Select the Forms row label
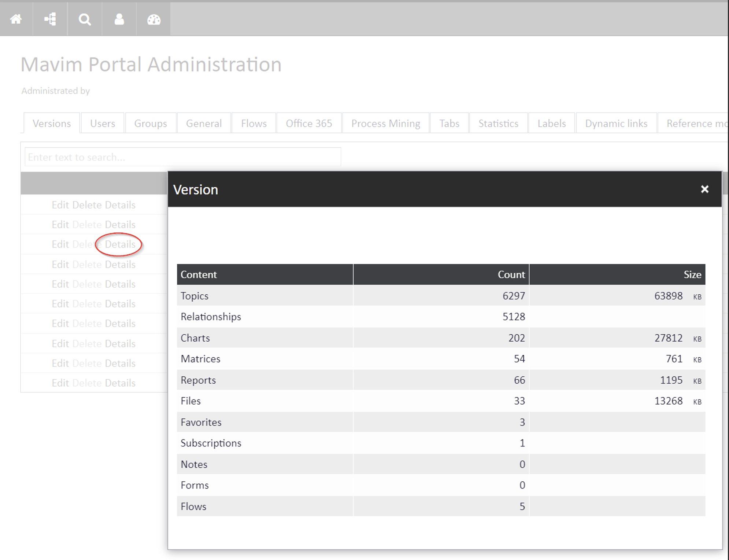Screen dimensions: 729x560 coord(195,485)
